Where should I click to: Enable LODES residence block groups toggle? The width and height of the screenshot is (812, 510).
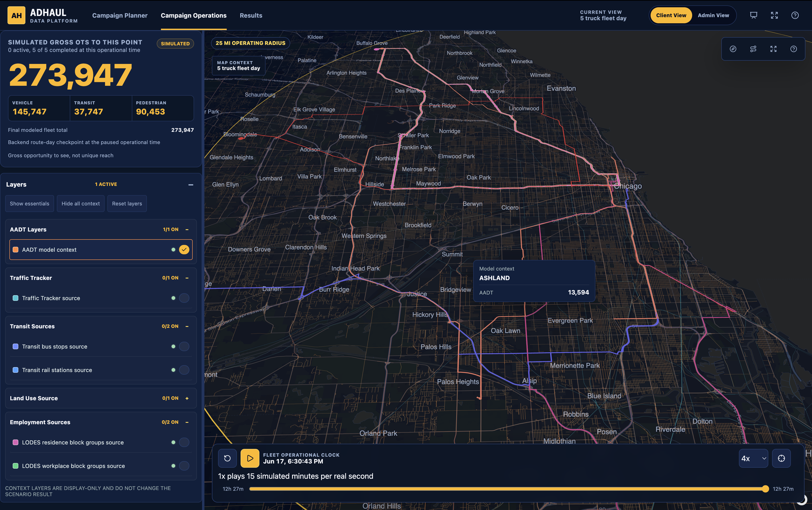pyautogui.click(x=184, y=442)
